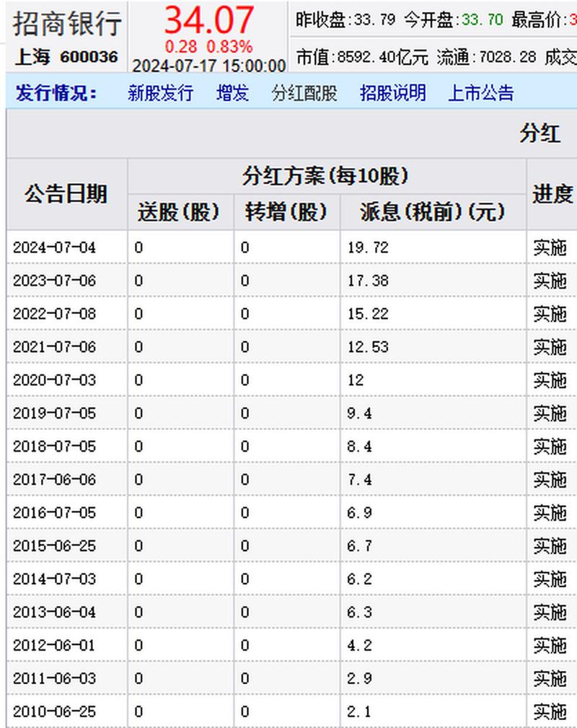Click 实施 status in 2024-07-04 row

[x=550, y=247]
